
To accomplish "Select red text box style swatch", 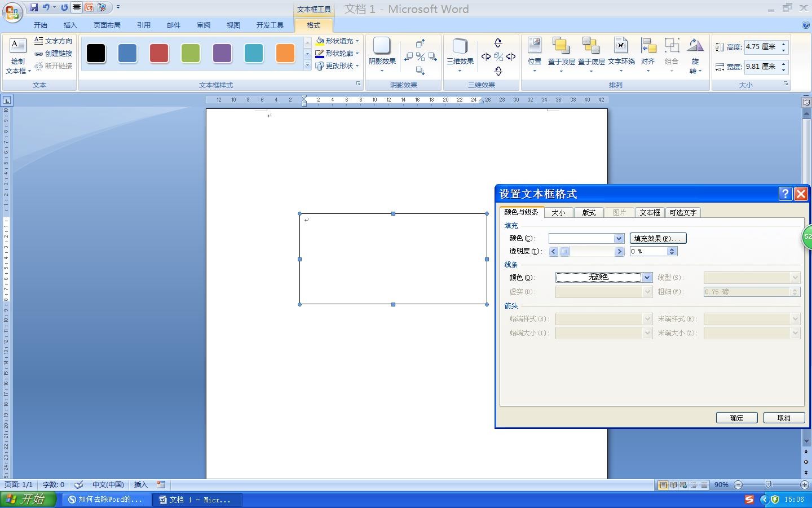I will pos(159,53).
